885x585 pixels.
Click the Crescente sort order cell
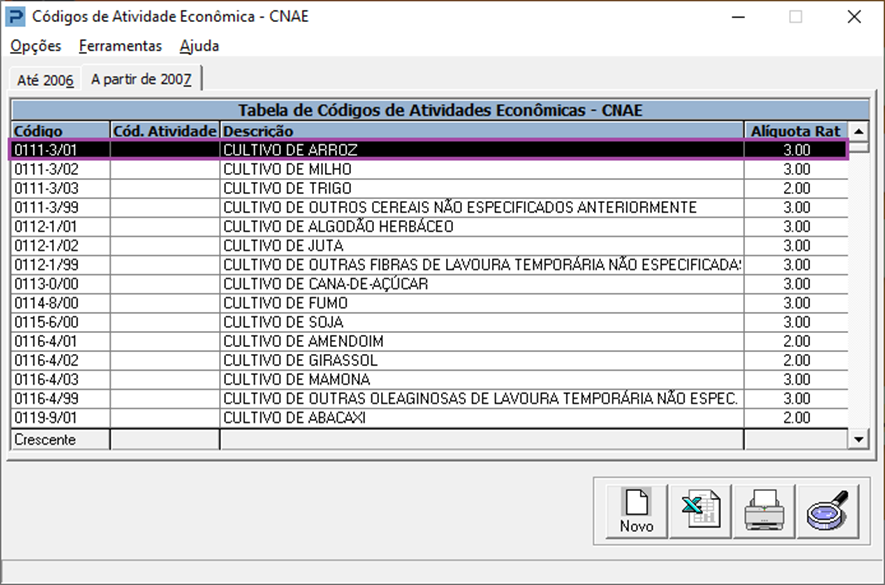click(x=60, y=439)
